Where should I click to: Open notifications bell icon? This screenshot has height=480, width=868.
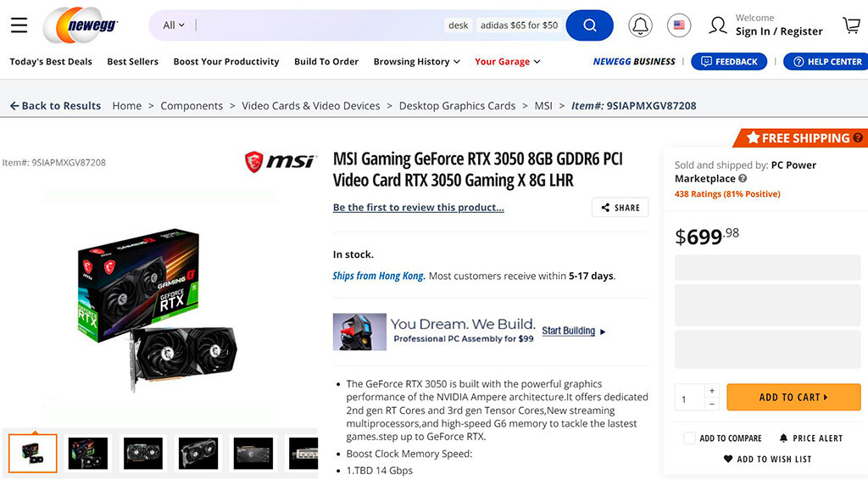(x=640, y=25)
